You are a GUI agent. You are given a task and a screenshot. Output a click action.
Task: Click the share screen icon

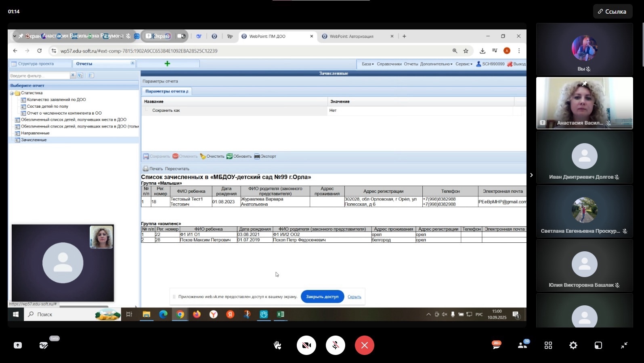point(18,345)
